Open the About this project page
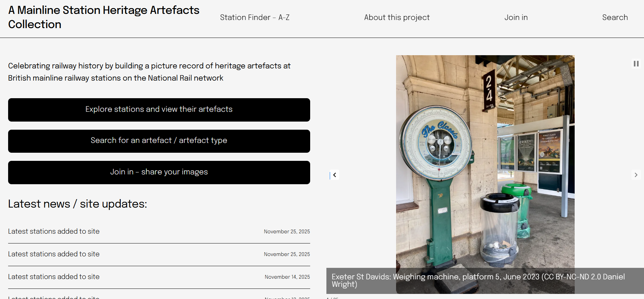The width and height of the screenshot is (644, 299). click(396, 18)
